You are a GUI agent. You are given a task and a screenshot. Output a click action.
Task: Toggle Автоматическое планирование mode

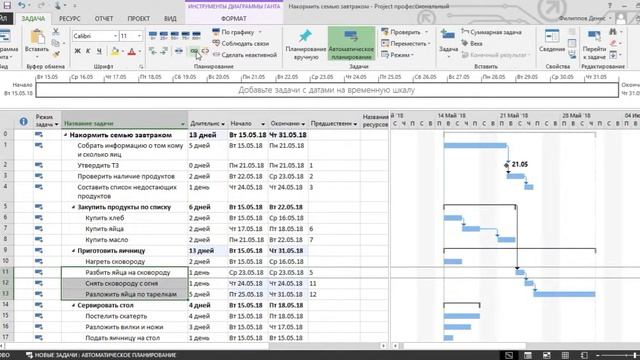point(351,44)
